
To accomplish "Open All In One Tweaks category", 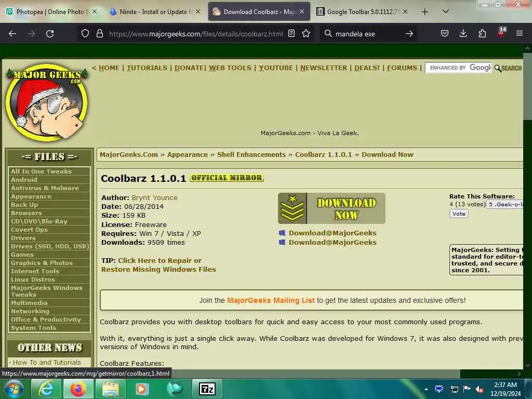I will tap(41, 171).
